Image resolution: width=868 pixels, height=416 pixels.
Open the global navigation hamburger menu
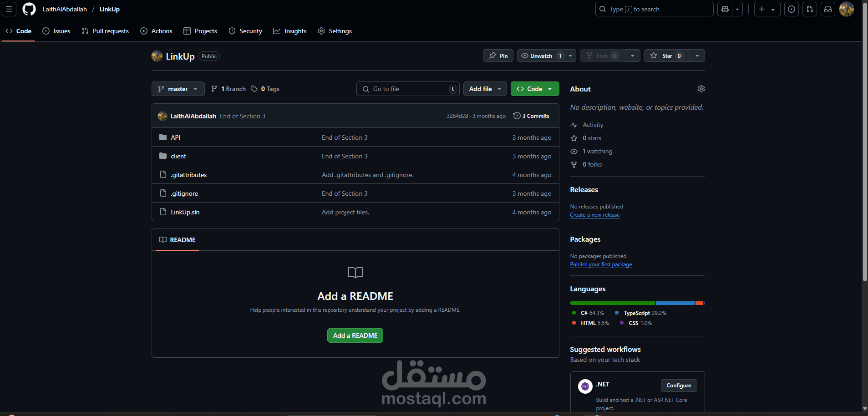[x=9, y=9]
